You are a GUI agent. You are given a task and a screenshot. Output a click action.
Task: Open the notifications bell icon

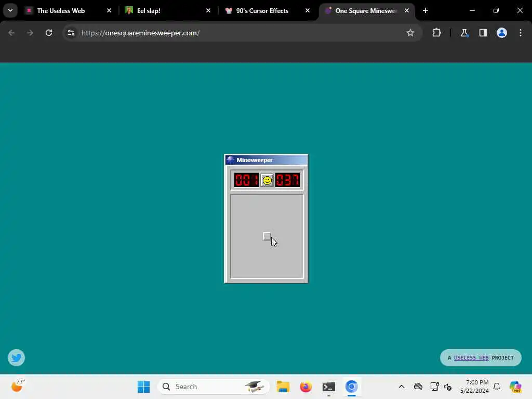click(497, 387)
